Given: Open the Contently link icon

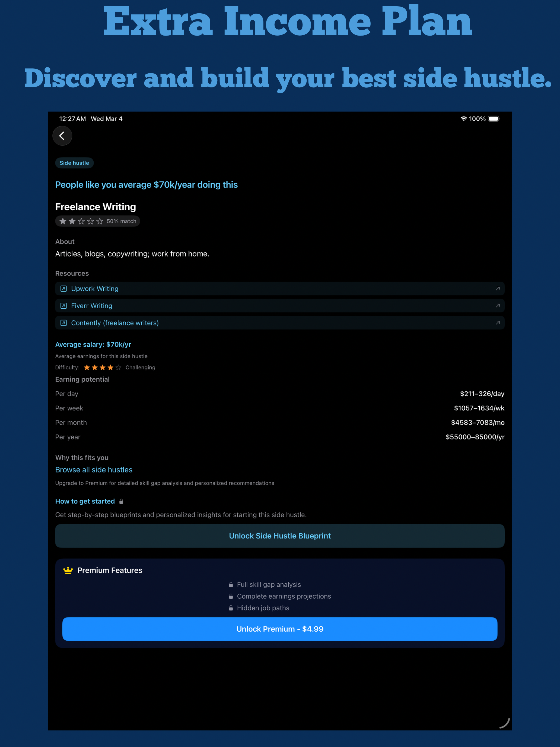Looking at the screenshot, I should [63, 323].
